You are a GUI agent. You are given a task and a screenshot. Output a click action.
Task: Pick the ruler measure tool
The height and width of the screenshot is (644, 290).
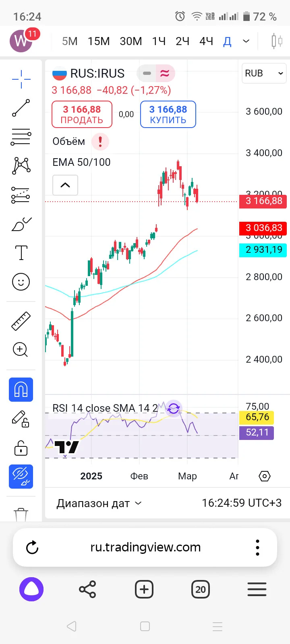[x=21, y=321]
